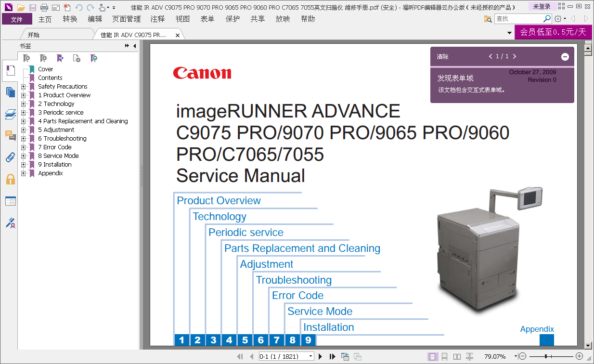
Task: Open the zoom percentage dropdown arrow
Action: pyautogui.click(x=515, y=357)
